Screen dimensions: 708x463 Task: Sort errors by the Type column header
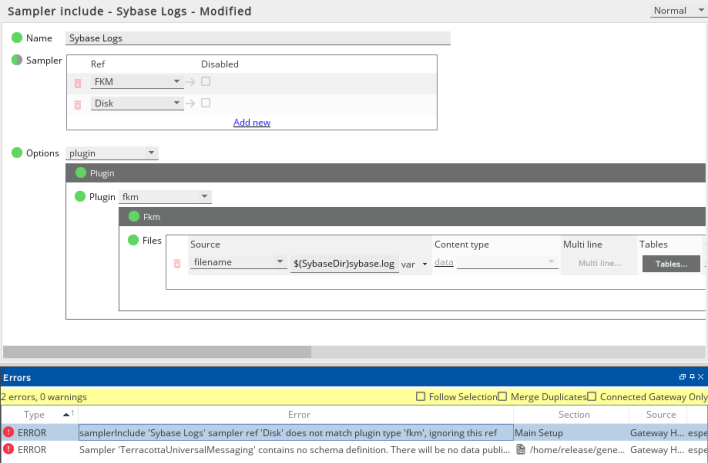pos(35,414)
